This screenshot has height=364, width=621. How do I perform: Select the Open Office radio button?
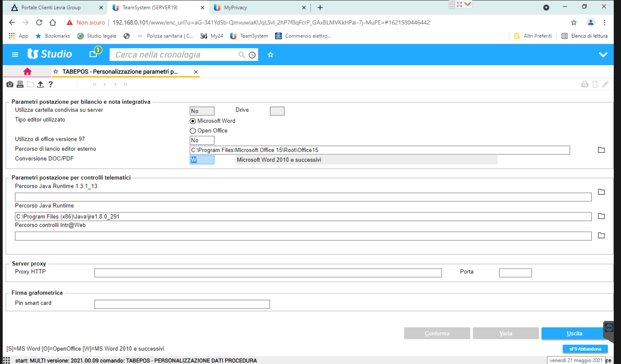pos(193,131)
